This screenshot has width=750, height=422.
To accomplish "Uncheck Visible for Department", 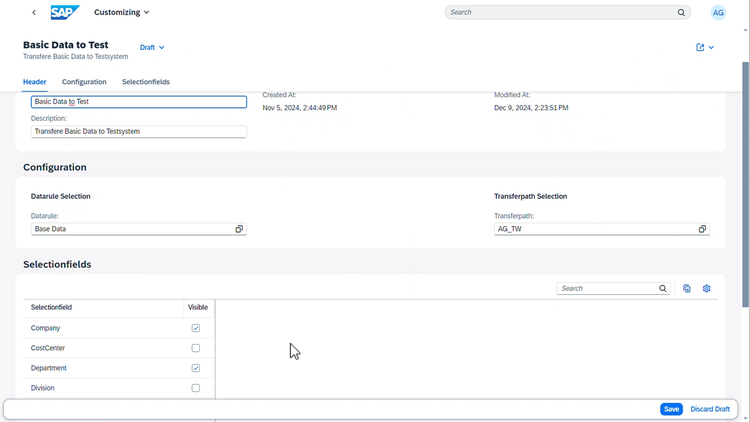I will [196, 368].
